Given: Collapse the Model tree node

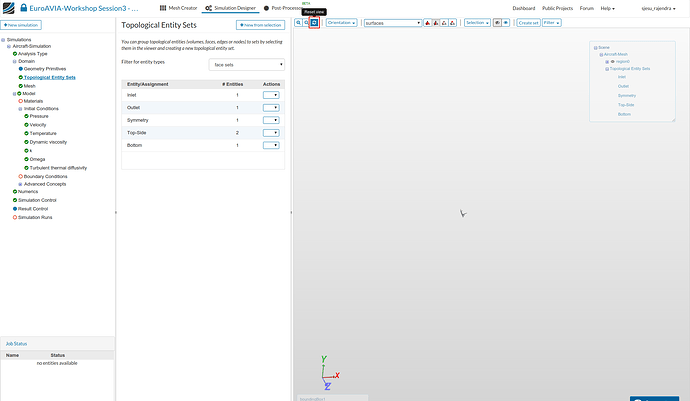Looking at the screenshot, I should tap(15, 94).
